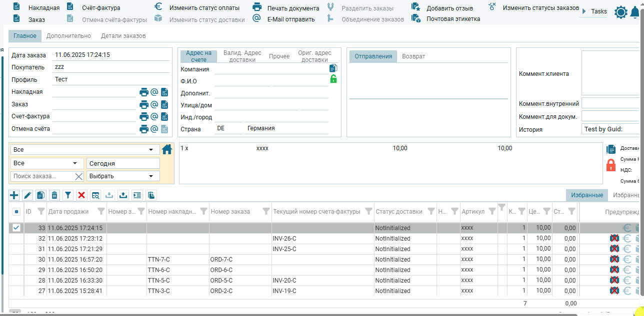The width and height of the screenshot is (644, 316).
Task: Click the trash delete icon above the grid
Action: pos(54,195)
